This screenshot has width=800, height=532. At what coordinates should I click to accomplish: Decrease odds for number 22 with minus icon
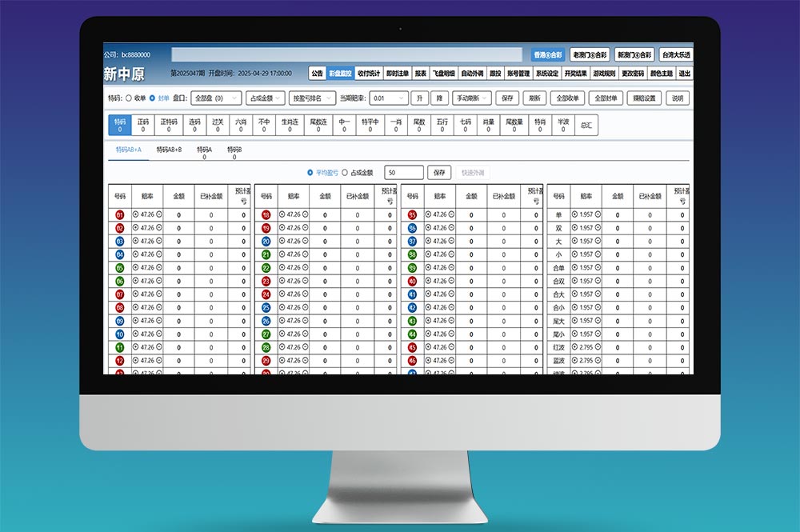(x=304, y=267)
